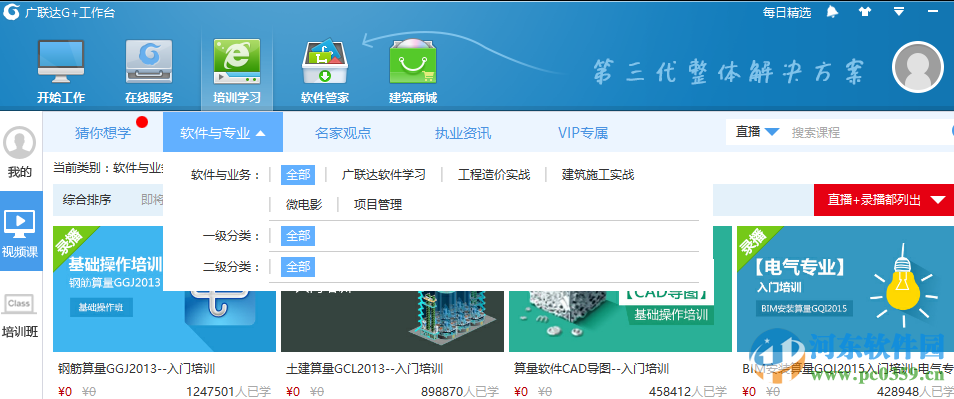Image resolution: width=954 pixels, height=399 pixels.
Task: Filter by 工程造价实战
Action: [x=494, y=175]
